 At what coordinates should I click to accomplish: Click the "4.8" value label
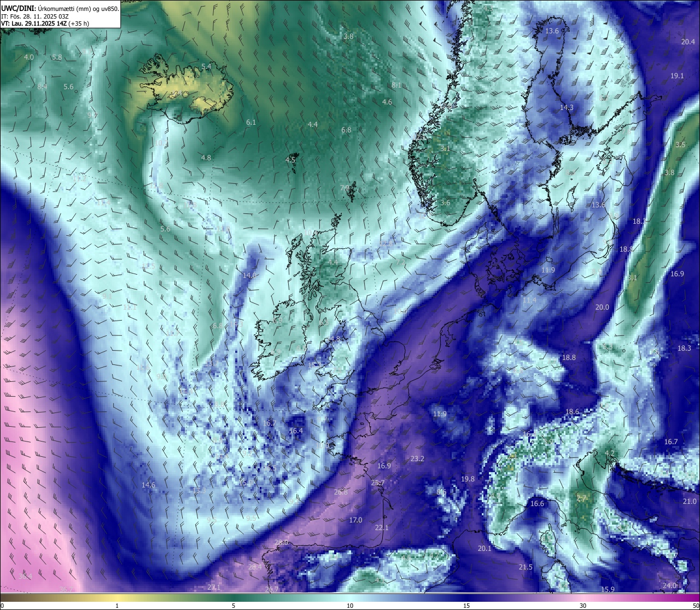click(x=206, y=158)
